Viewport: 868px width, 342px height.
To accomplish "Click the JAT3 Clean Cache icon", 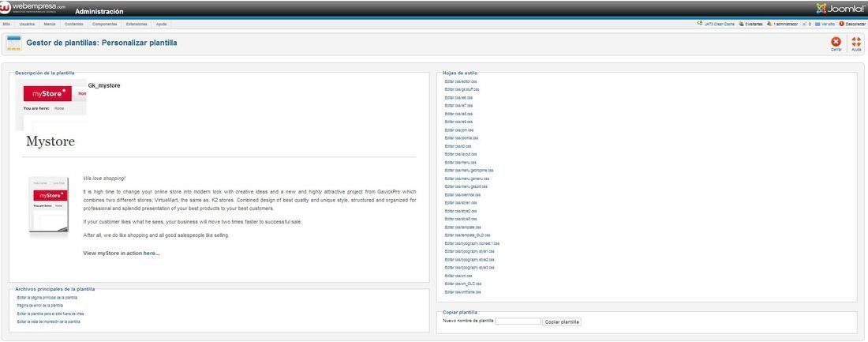I will point(699,24).
